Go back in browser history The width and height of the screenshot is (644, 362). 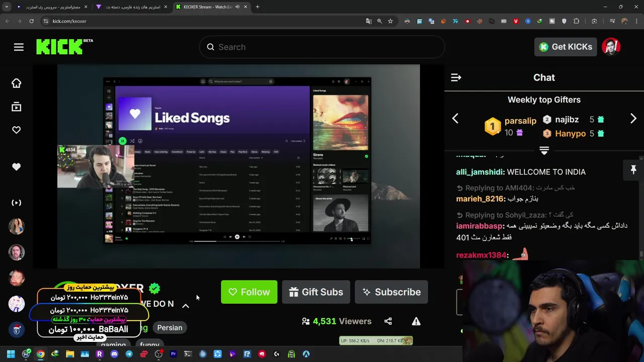point(7,21)
